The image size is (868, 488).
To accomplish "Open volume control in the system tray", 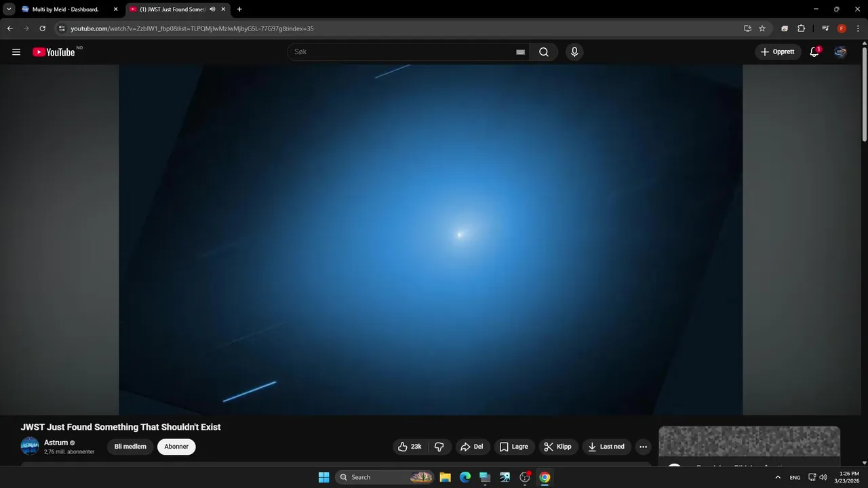I will tap(823, 477).
